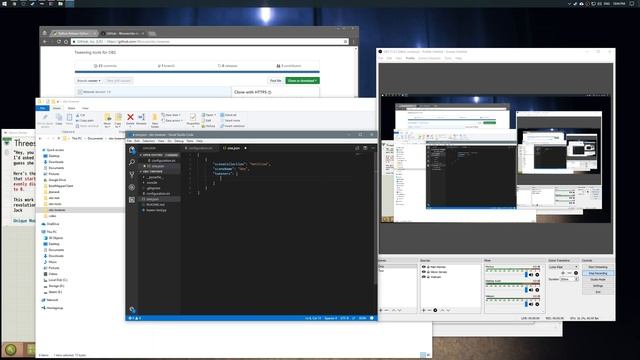Add a source with the plus icon in OBS Sources
640x360 pixels.
pos(423,310)
